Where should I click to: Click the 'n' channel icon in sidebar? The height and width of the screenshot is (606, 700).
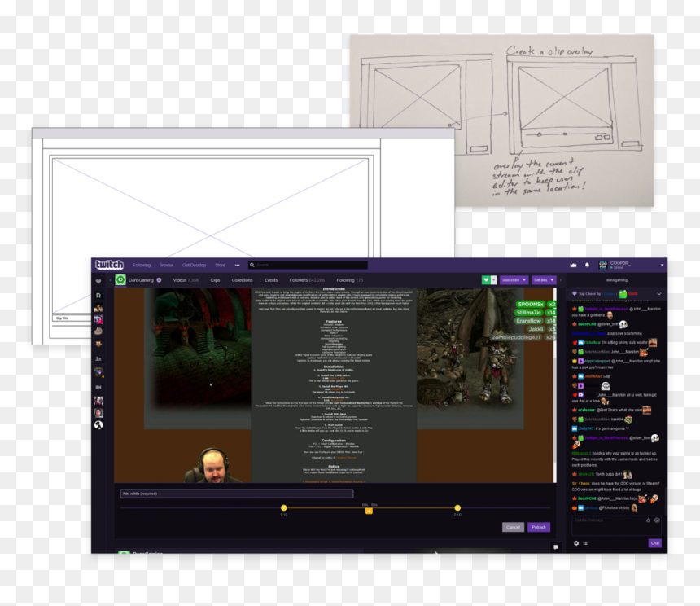pos(98,296)
